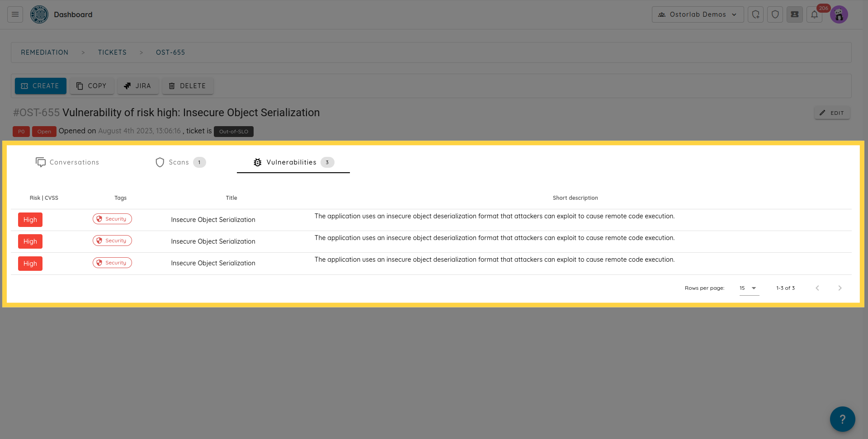868x439 pixels.
Task: Select the Vulnerabilities tab
Action: coord(293,162)
